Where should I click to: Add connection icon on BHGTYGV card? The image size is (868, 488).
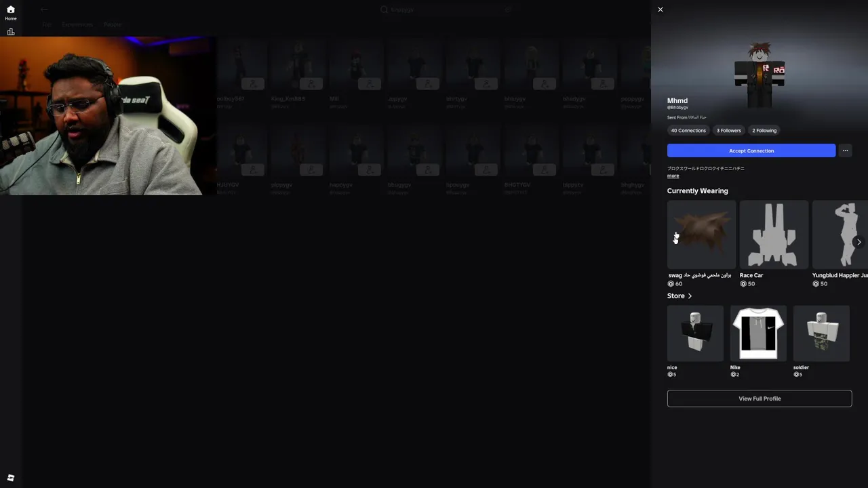coord(545,170)
